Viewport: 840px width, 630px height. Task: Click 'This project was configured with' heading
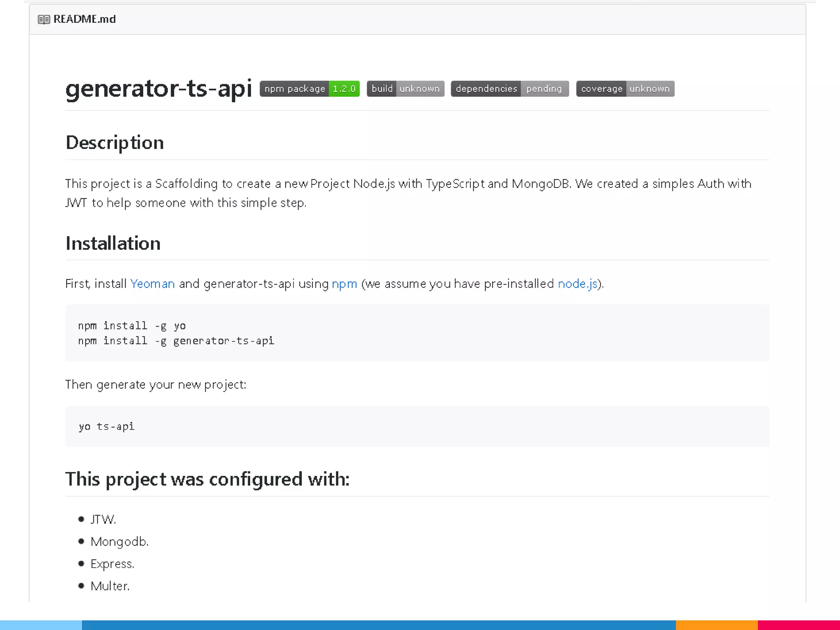pos(207,479)
